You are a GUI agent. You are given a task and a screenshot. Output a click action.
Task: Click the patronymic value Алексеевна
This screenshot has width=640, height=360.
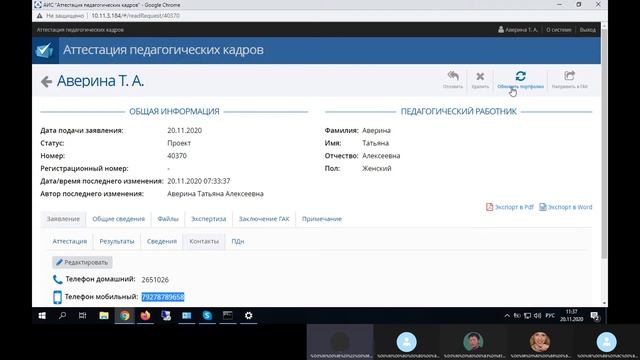click(x=381, y=156)
